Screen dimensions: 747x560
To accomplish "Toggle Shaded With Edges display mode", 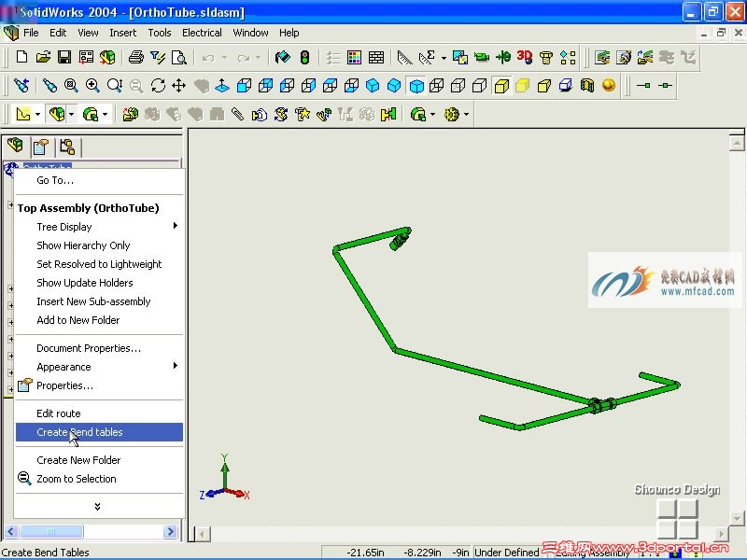I will click(501, 86).
